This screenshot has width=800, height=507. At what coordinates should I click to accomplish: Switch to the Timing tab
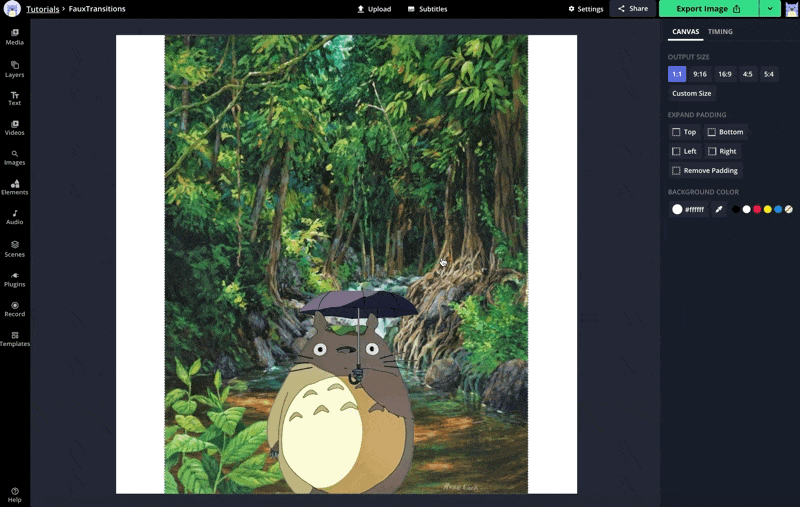point(720,32)
